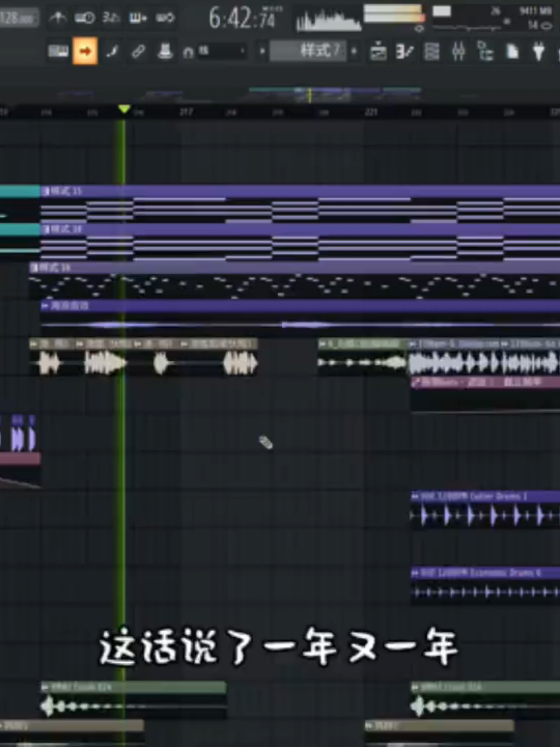Toggle the magnet snap icon
Screen dimensions: 560x747
pyautogui.click(x=188, y=53)
